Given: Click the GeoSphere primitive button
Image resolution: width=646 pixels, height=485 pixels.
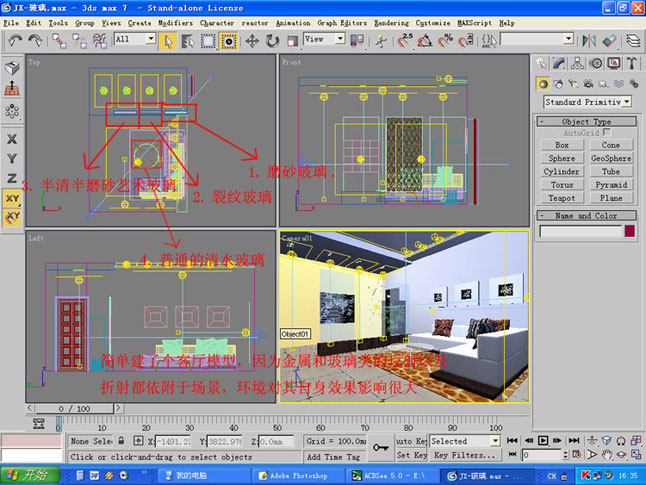Looking at the screenshot, I should [x=611, y=158].
